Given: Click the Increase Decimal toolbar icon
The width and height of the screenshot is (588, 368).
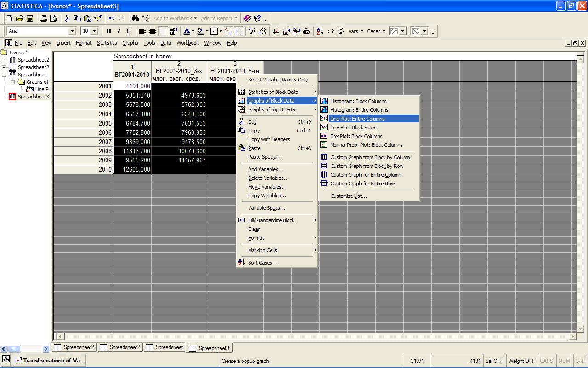Looking at the screenshot, I should pyautogui.click(x=252, y=31).
